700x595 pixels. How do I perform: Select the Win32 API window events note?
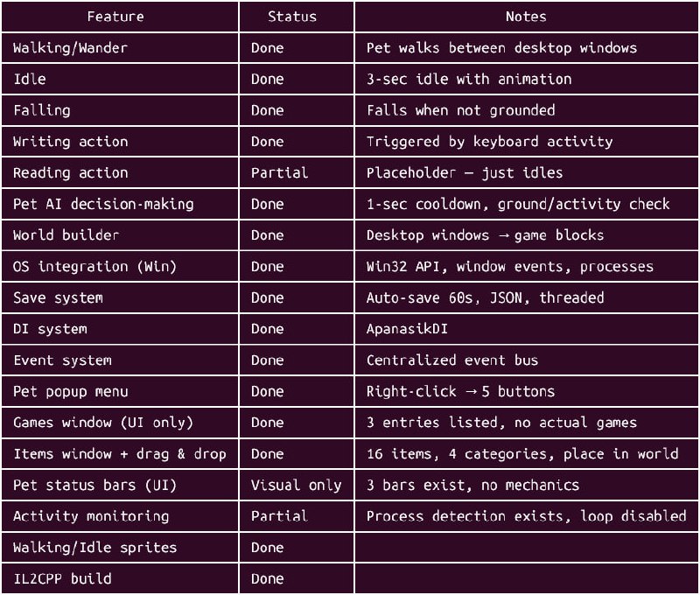[x=510, y=267]
